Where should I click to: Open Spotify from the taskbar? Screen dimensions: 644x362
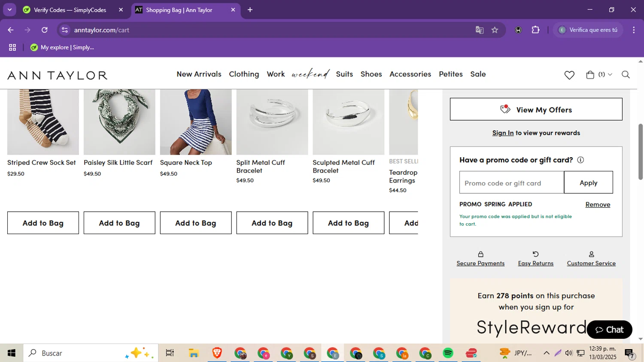[448, 353]
